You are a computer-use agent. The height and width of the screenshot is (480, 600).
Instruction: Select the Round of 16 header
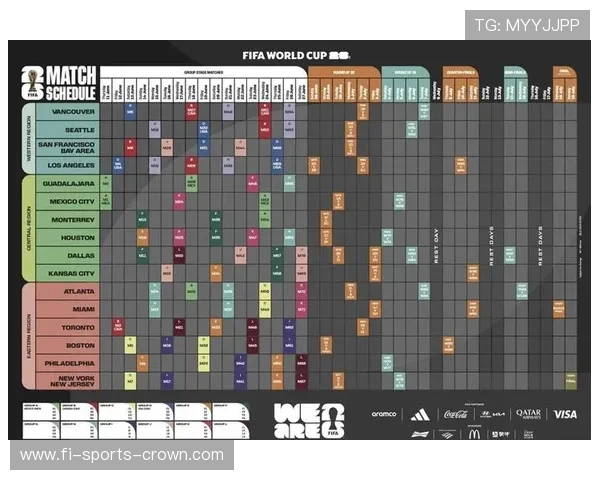click(405, 72)
